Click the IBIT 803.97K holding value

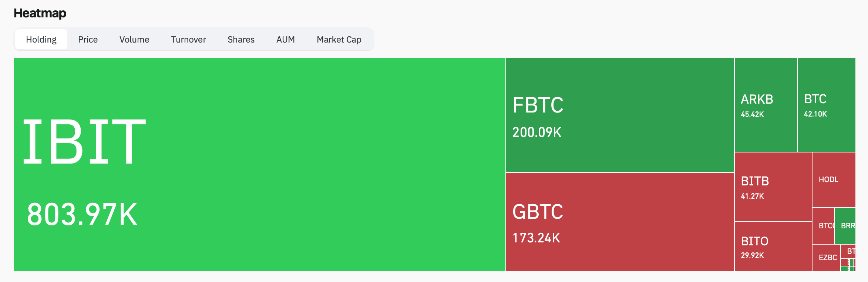tap(82, 215)
